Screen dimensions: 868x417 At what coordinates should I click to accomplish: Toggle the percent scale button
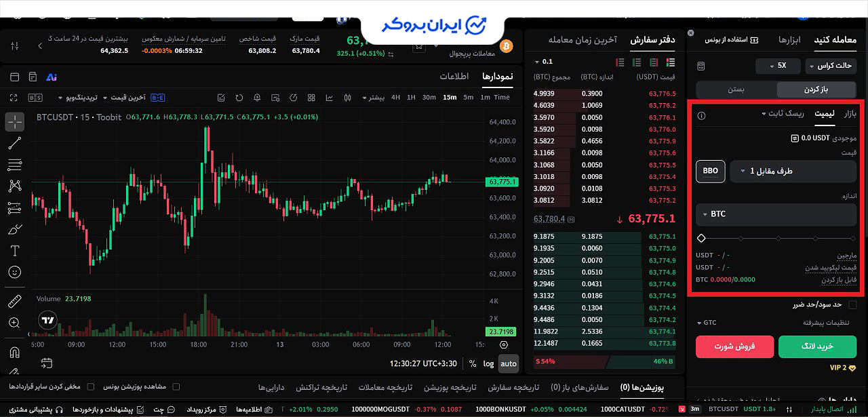(473, 363)
